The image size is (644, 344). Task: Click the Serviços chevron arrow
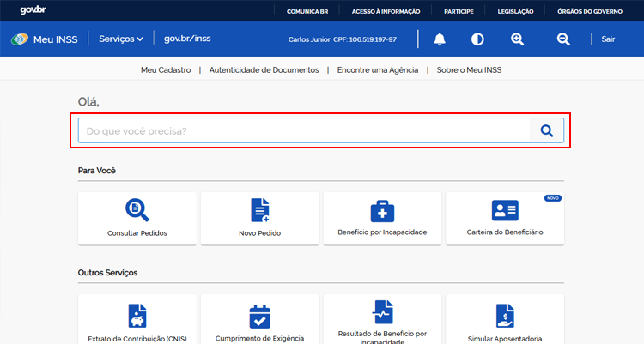140,39
